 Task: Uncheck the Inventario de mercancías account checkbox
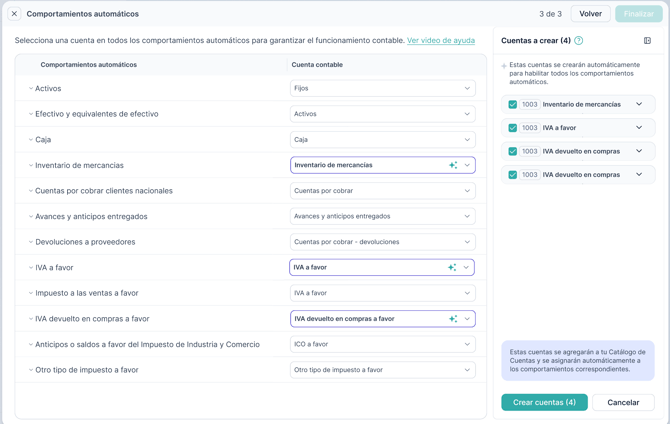[513, 104]
